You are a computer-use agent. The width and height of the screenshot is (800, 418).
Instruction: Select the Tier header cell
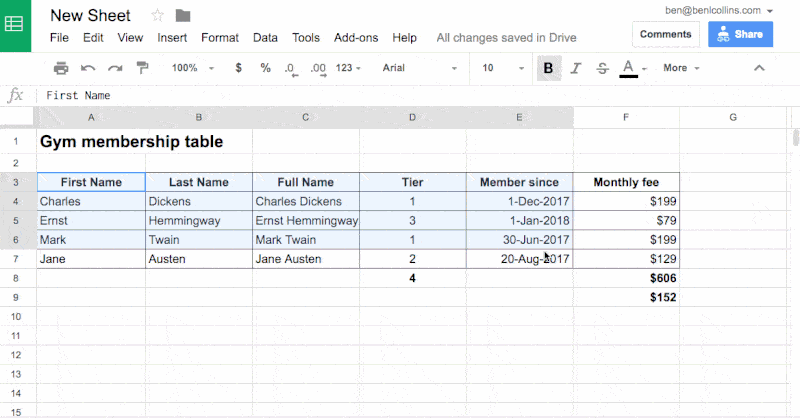tap(412, 182)
